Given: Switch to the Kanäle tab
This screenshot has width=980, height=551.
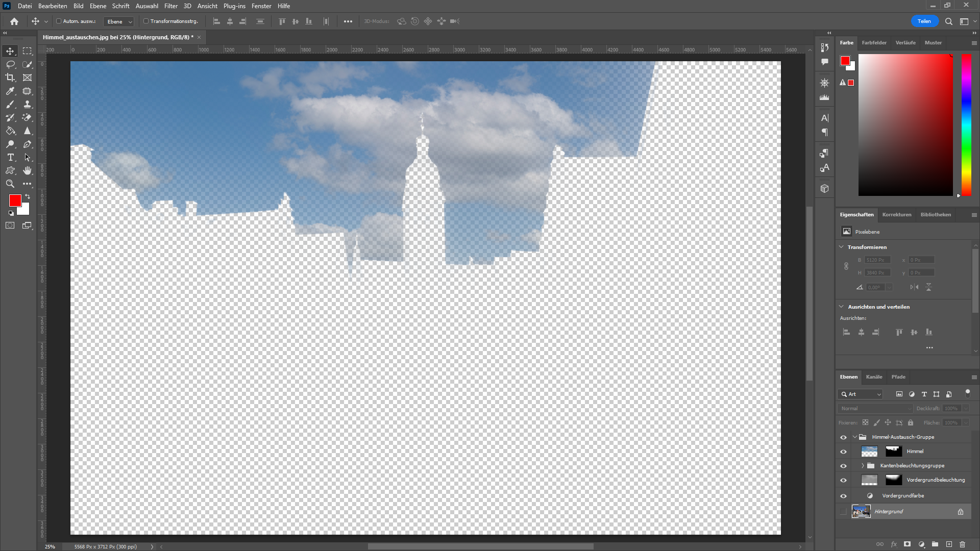Looking at the screenshot, I should point(874,377).
